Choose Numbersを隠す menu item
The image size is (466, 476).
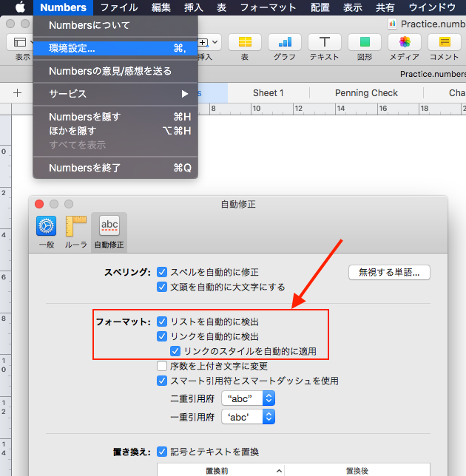[115, 117]
